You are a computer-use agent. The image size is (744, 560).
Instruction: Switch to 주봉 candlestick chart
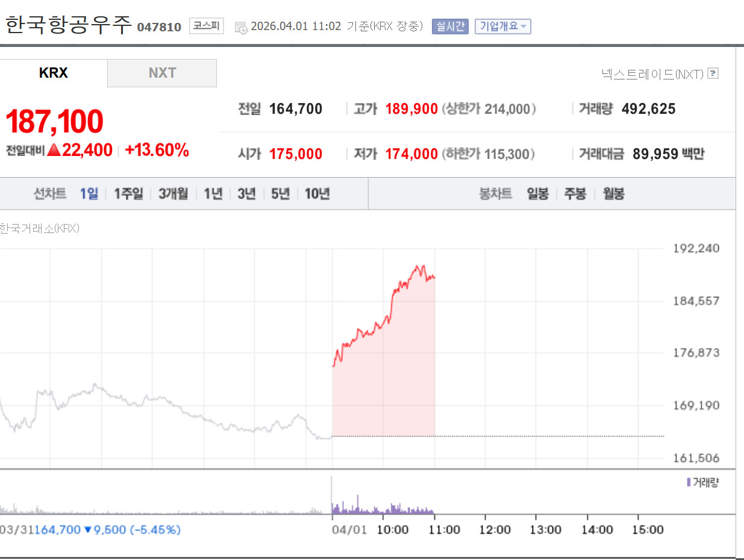click(x=575, y=194)
